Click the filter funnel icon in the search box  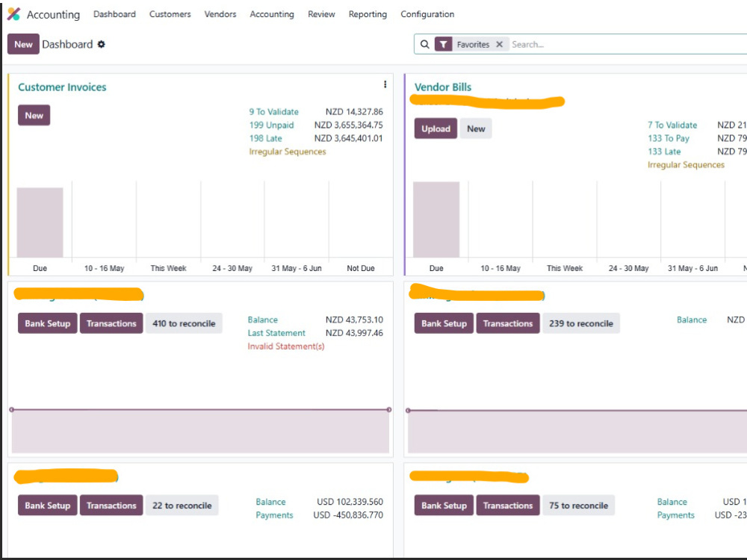coord(443,44)
